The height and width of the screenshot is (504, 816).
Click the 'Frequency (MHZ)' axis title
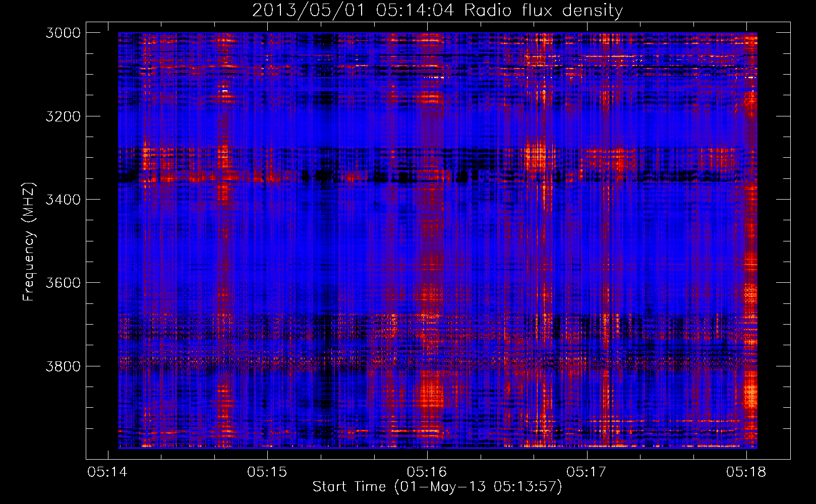point(29,242)
